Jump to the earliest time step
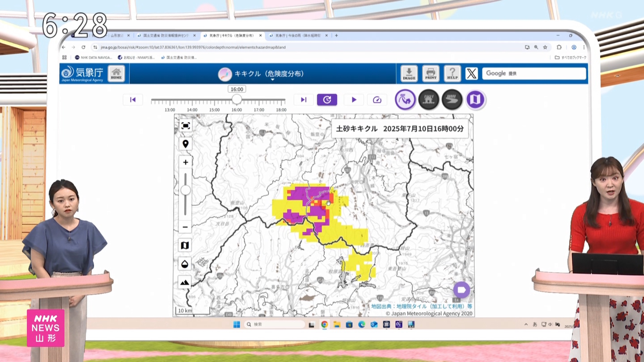Screen dimensions: 644x362 point(133,100)
